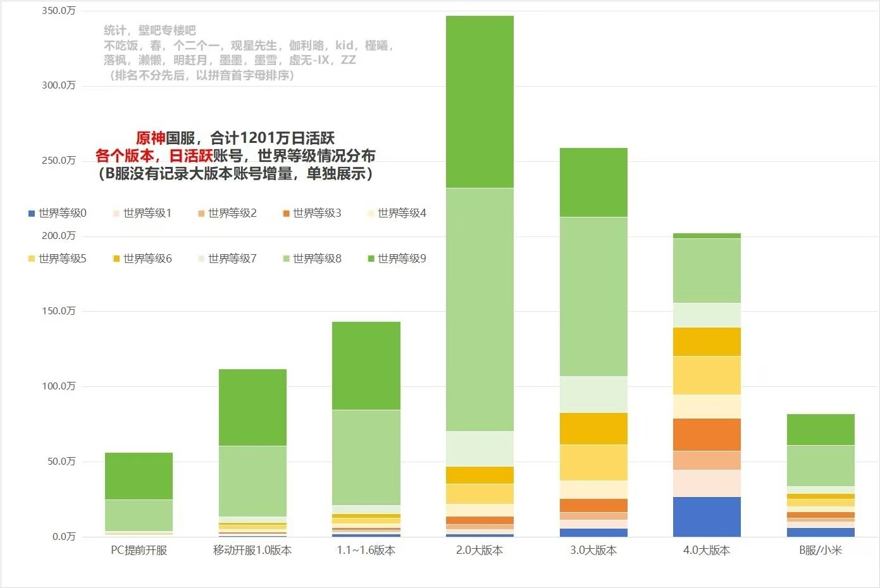Click the dark orange segment of 4.0大版本 bar
The image size is (880, 588).
(707, 434)
